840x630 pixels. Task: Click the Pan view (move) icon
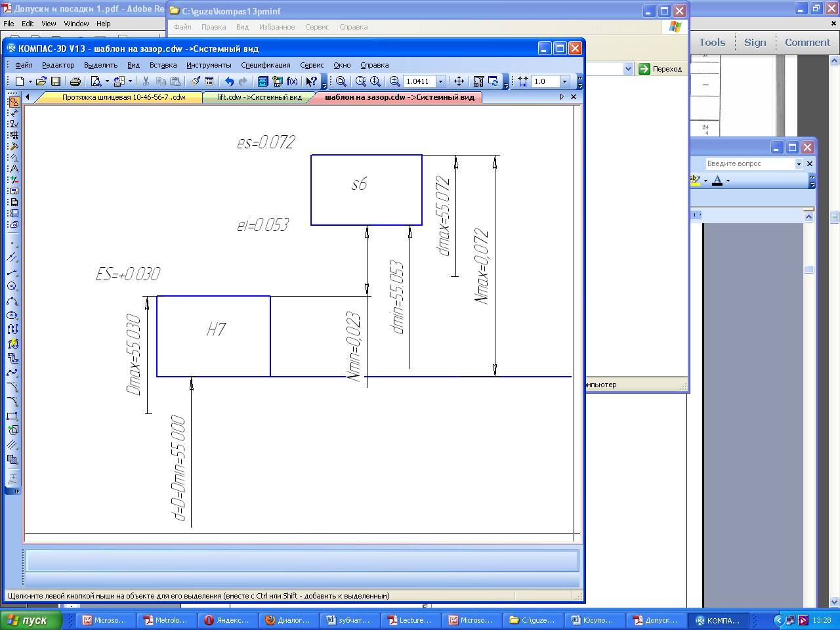(x=459, y=81)
